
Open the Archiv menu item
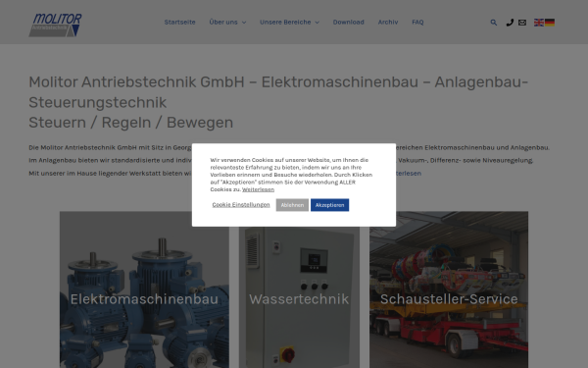pyautogui.click(x=388, y=23)
